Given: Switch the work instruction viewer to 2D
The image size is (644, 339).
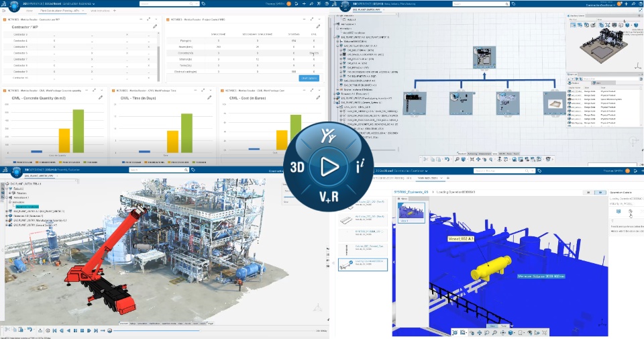Looking at the screenshot, I should [588, 192].
